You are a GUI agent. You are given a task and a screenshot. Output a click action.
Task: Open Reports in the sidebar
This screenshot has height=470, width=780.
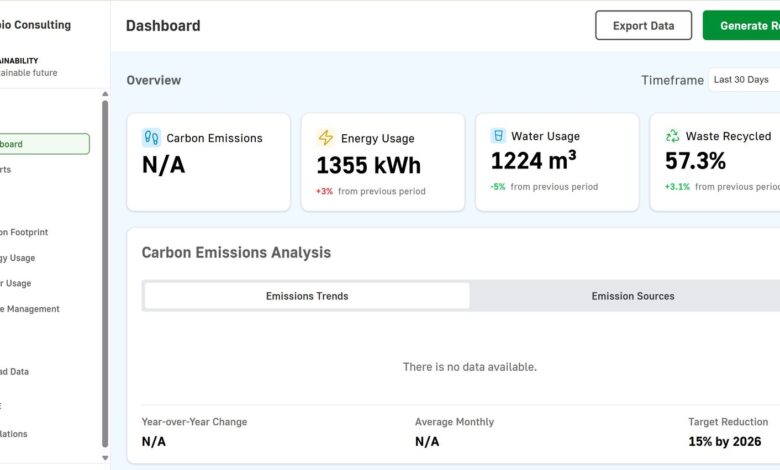(20, 170)
